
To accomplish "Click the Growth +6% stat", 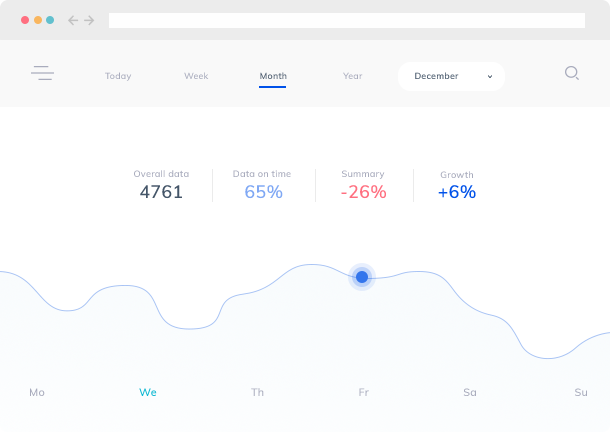I will (x=457, y=185).
